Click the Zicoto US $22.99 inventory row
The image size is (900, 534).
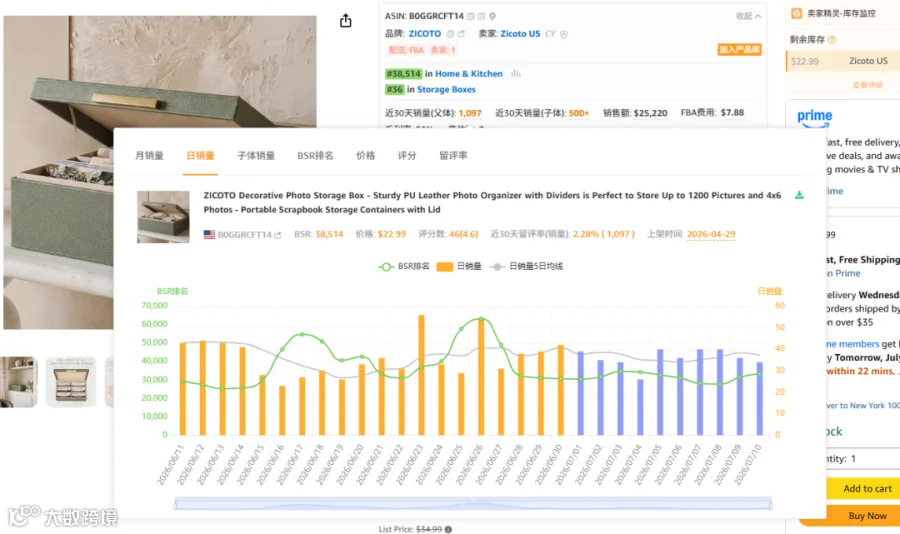[843, 61]
